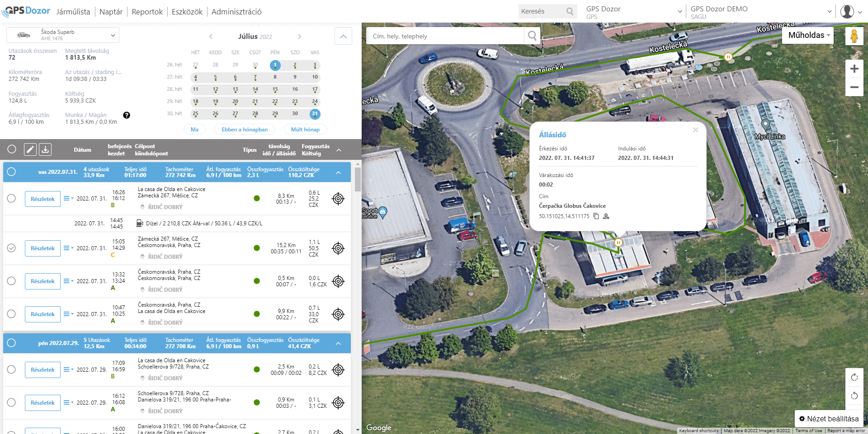868x434 pixels.
Task: Click the stop marker at gas station
Action: point(618,243)
